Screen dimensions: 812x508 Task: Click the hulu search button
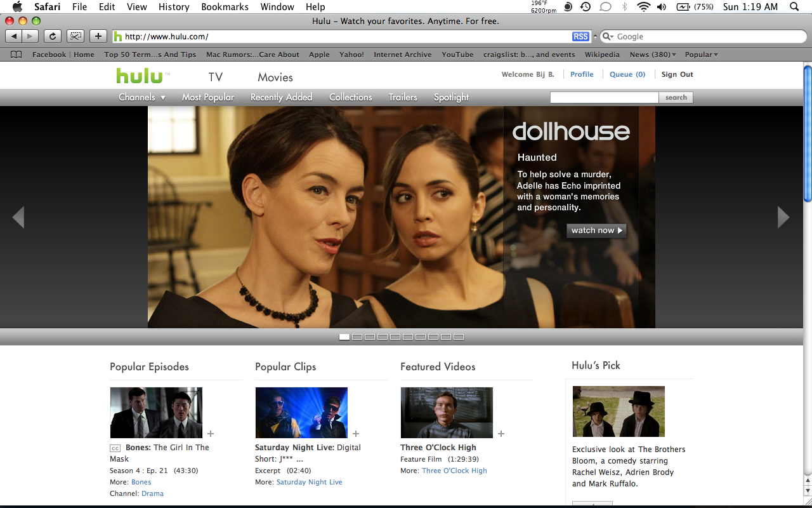tap(676, 97)
